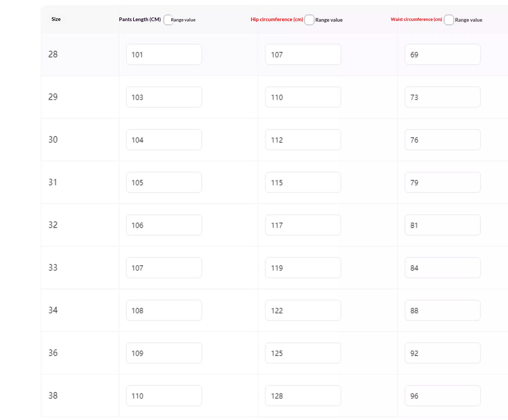Click the size 30 row label

(x=53, y=140)
